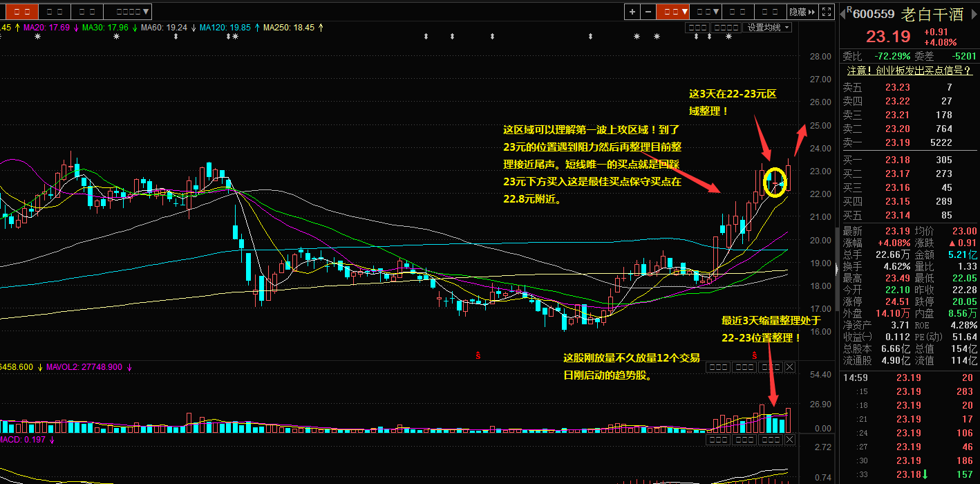This screenshot has height=484, width=980.
Task: Select :24 tick row with 106 volume
Action: [909, 433]
